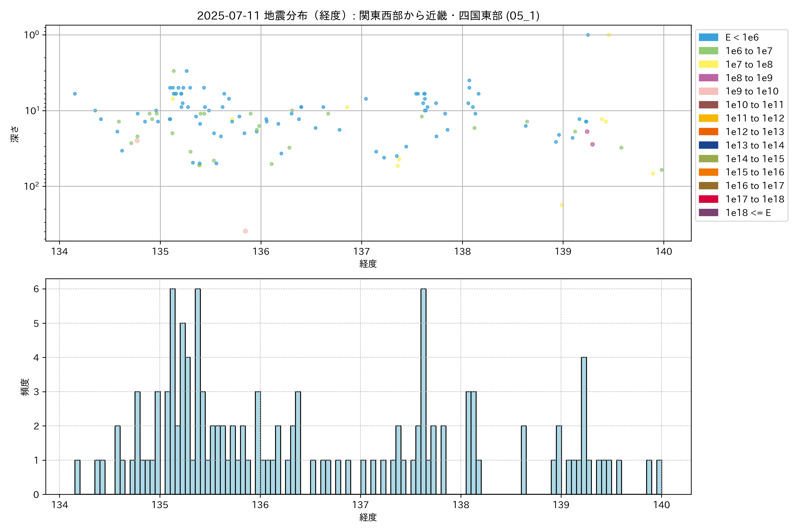
Task: Click the height-5 histogram bar near 135.2
Action: click(x=183, y=407)
